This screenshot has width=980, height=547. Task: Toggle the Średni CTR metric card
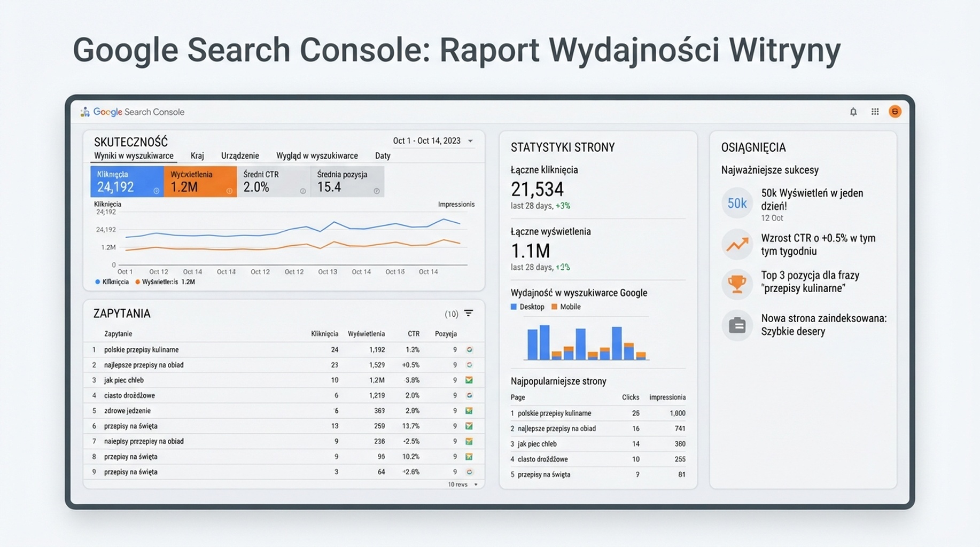coord(274,182)
